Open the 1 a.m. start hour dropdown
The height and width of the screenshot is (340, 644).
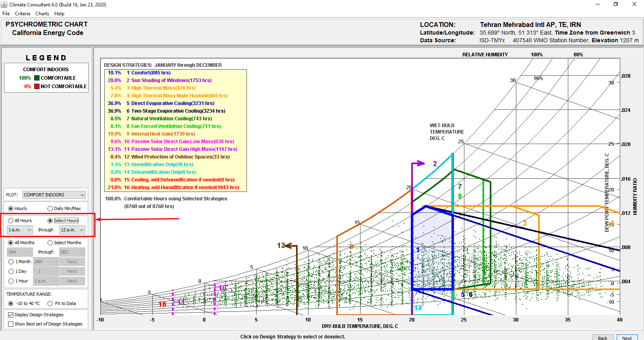click(20, 230)
